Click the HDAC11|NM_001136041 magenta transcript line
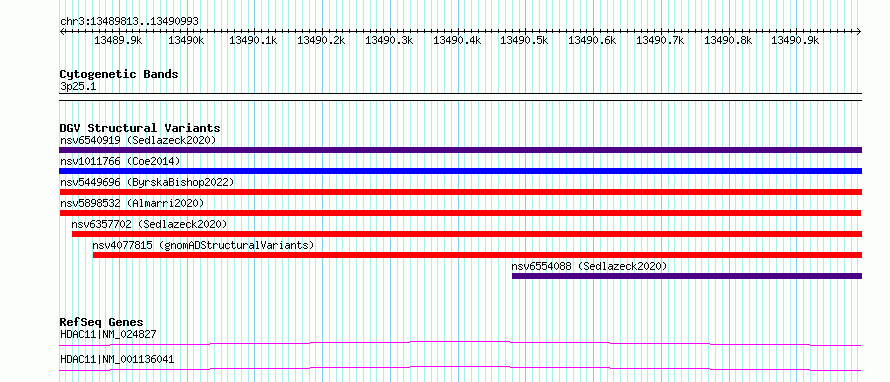Screen dimensions: 890x382 coord(460,369)
